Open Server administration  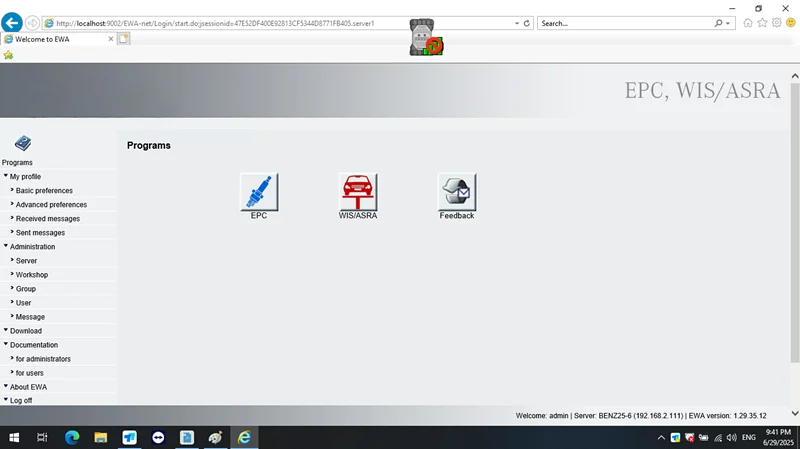point(26,261)
